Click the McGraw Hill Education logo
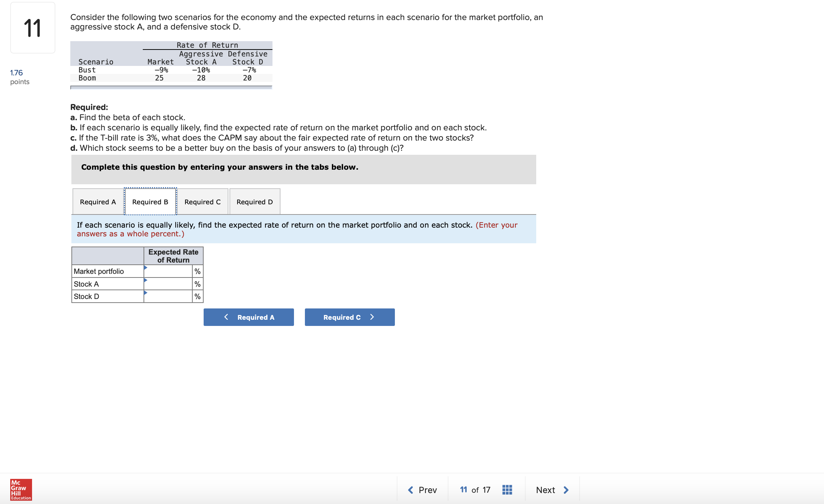Image resolution: width=824 pixels, height=504 pixels. (x=21, y=489)
